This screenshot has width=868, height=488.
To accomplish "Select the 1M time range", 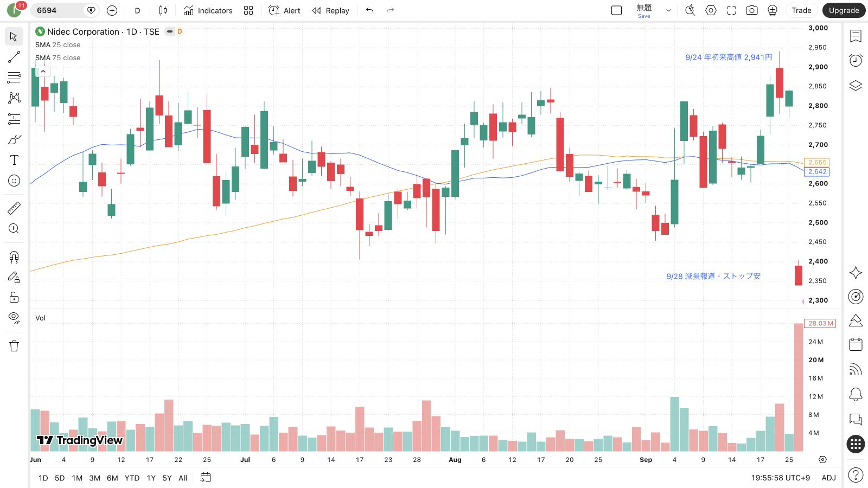I will click(77, 478).
